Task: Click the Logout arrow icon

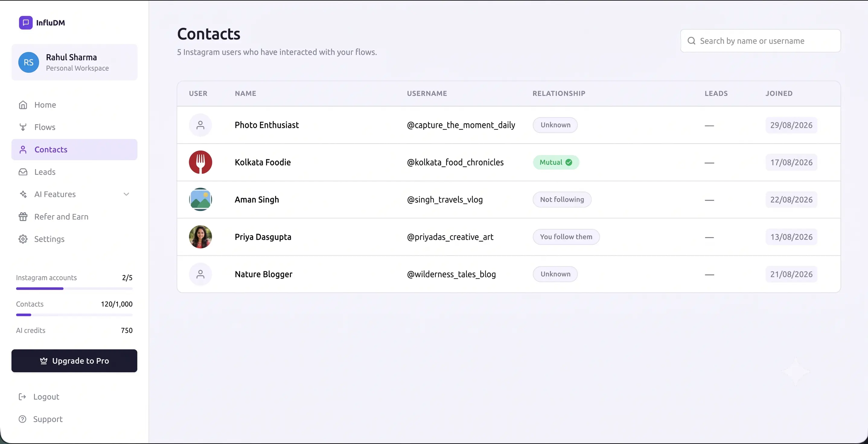Action: pos(22,397)
